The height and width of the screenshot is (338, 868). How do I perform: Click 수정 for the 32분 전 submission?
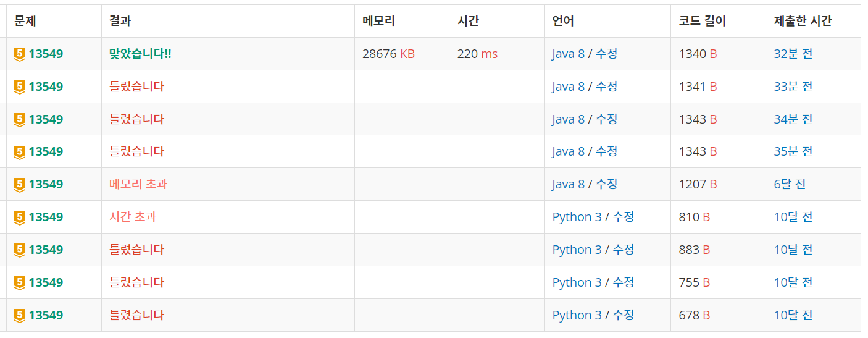606,54
